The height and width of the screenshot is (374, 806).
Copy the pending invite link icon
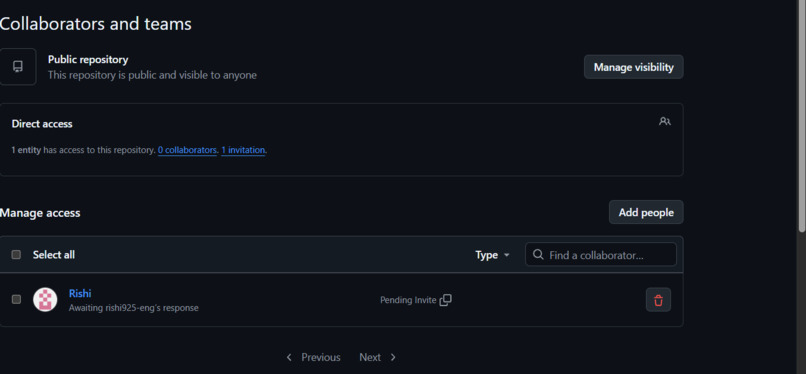click(446, 300)
